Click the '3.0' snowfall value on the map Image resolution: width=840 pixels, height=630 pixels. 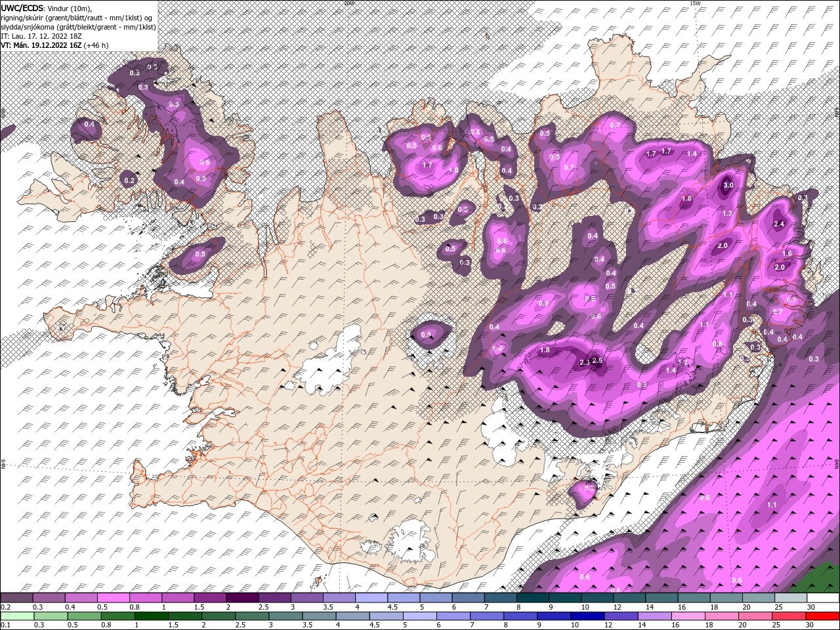coord(728,185)
